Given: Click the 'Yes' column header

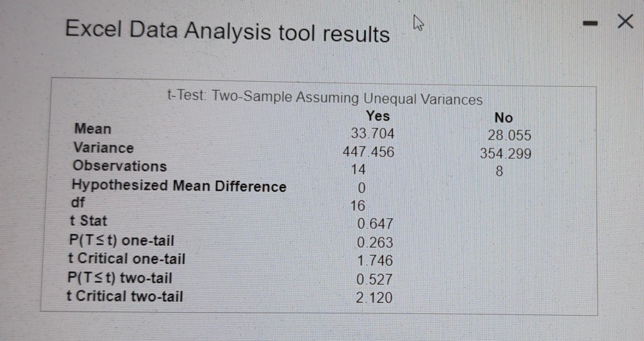Looking at the screenshot, I should coord(378,117).
